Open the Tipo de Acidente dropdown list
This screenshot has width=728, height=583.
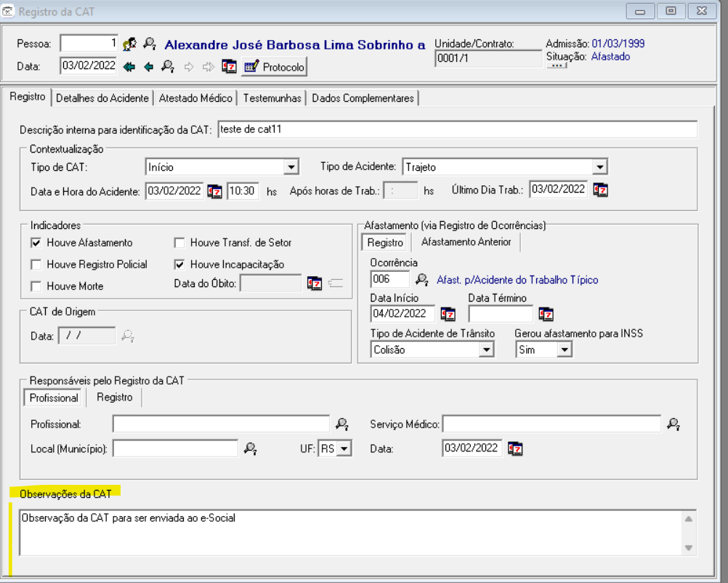[x=599, y=167]
